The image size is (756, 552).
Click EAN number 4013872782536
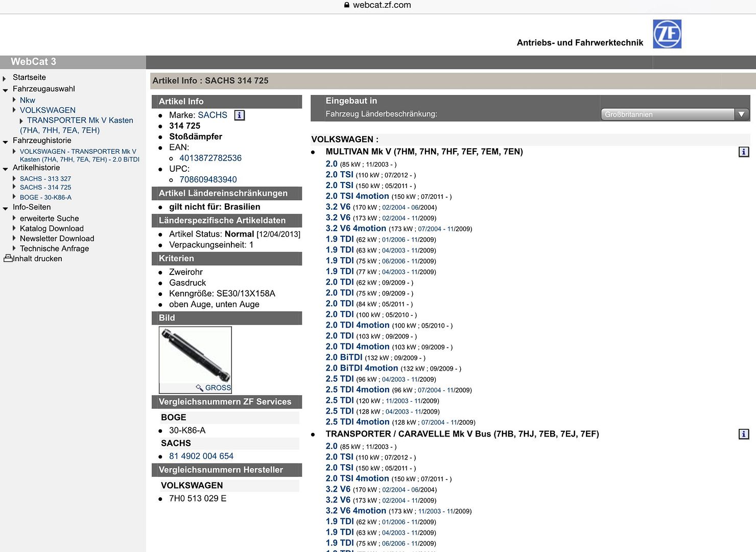(x=210, y=158)
